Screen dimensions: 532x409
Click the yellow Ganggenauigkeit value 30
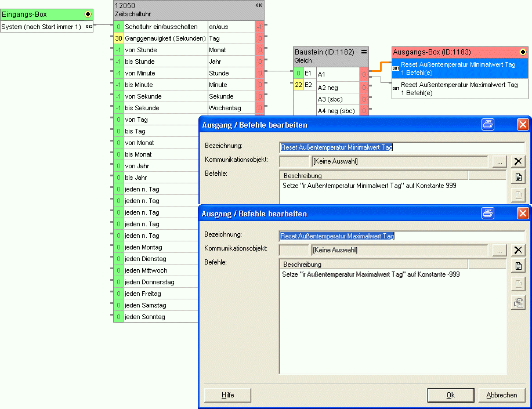tap(118, 38)
